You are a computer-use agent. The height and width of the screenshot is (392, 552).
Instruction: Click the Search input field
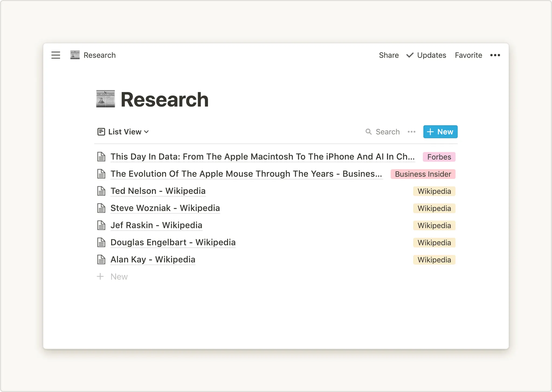pos(387,132)
